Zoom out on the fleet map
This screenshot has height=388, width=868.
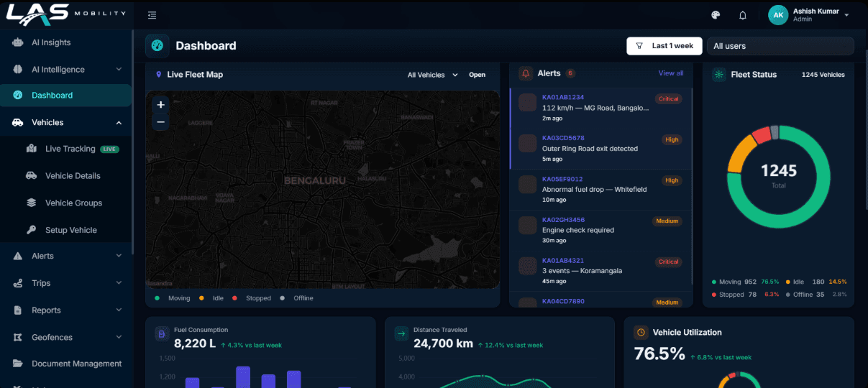[x=160, y=122]
